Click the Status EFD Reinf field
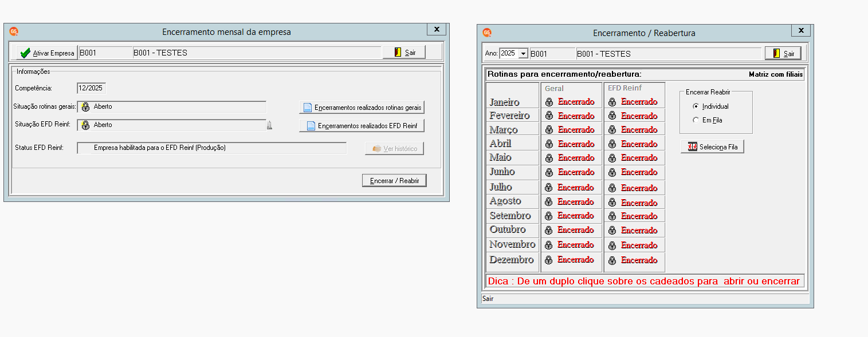 click(x=211, y=148)
